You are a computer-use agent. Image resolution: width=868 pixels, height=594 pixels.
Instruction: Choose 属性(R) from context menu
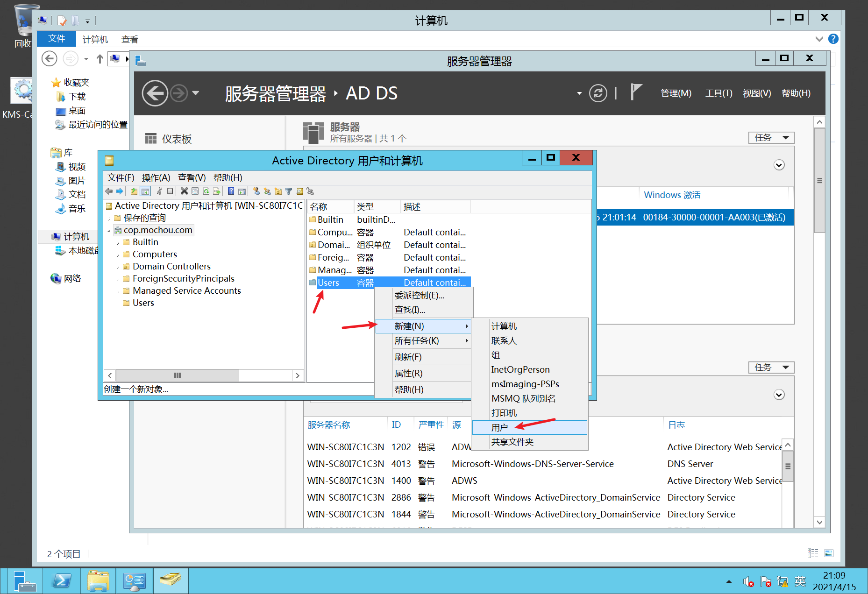424,373
